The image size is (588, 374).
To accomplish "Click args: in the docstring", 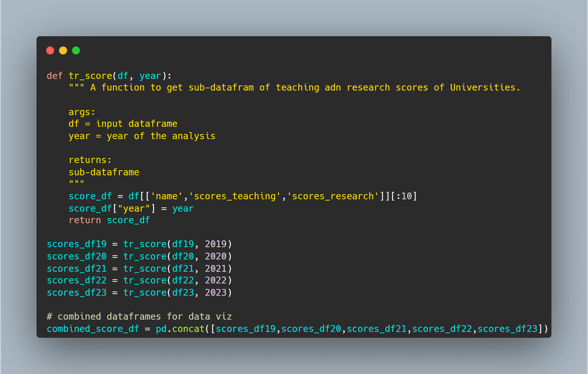I will click(82, 112).
